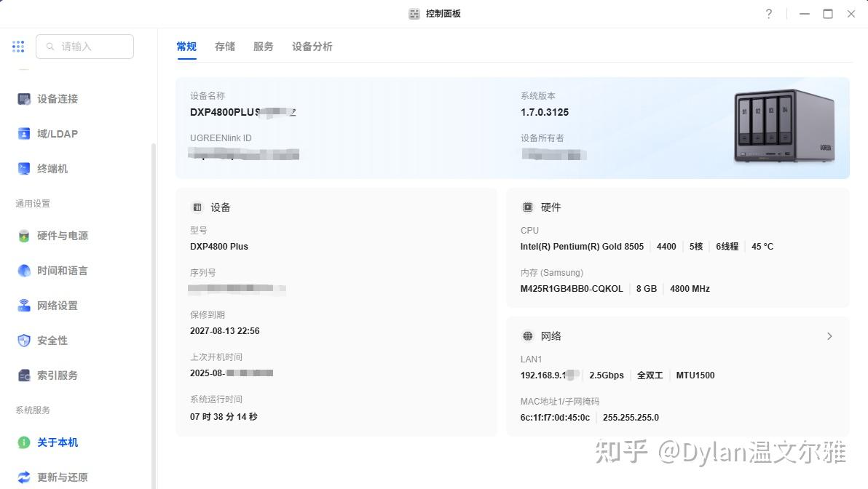This screenshot has height=489, width=868.
Task: Select 关于本机 in the sidebar
Action: point(58,442)
